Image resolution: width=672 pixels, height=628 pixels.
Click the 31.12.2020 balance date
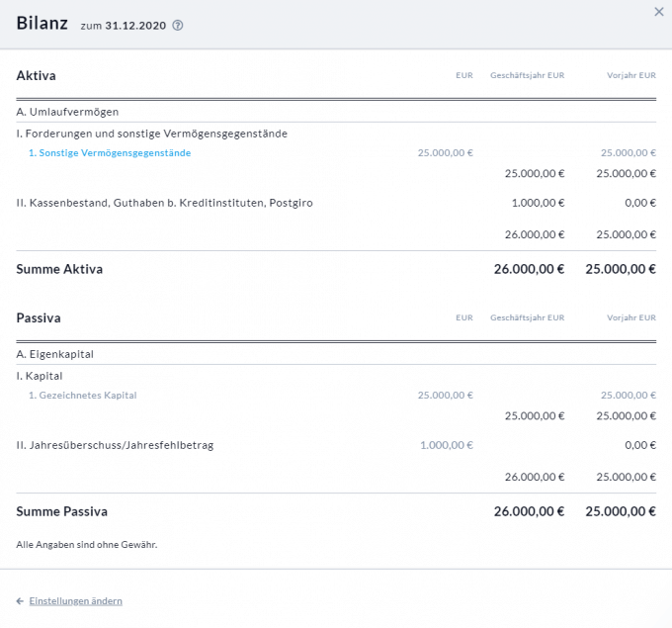(x=136, y=26)
